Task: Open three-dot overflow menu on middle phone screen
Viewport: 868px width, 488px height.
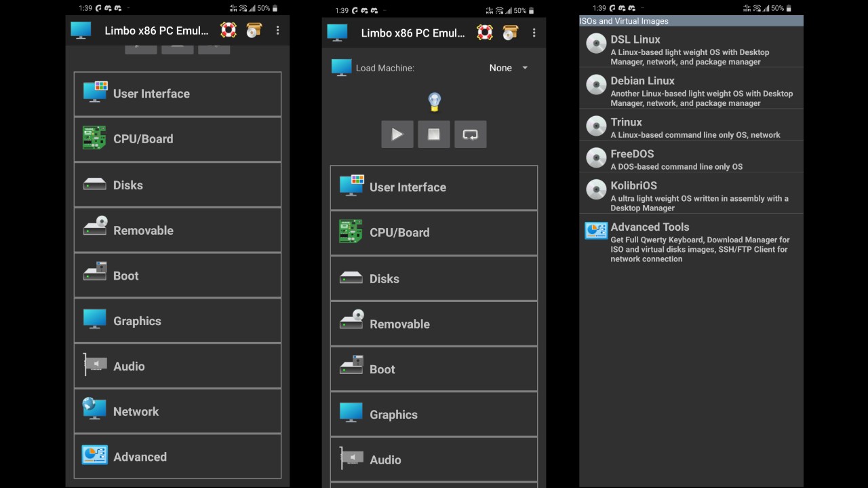Action: point(534,33)
